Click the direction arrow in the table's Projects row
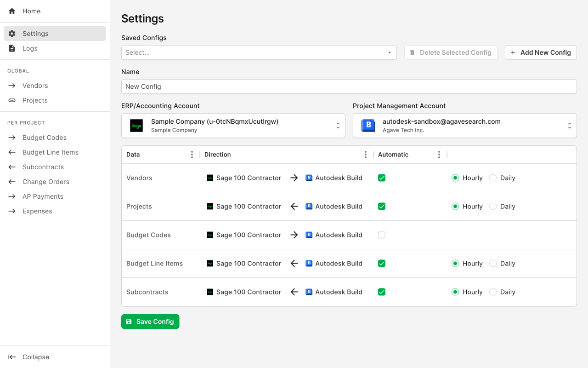The height and width of the screenshot is (368, 588). [294, 207]
